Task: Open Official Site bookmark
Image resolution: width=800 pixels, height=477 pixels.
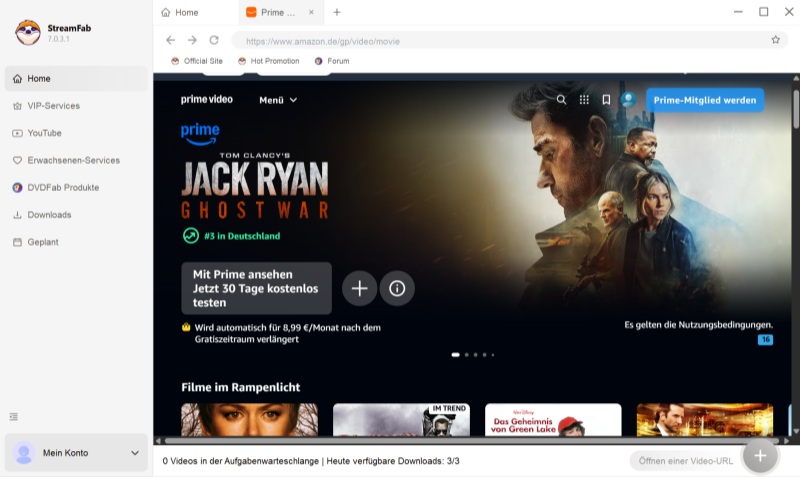Action: pyautogui.click(x=197, y=61)
